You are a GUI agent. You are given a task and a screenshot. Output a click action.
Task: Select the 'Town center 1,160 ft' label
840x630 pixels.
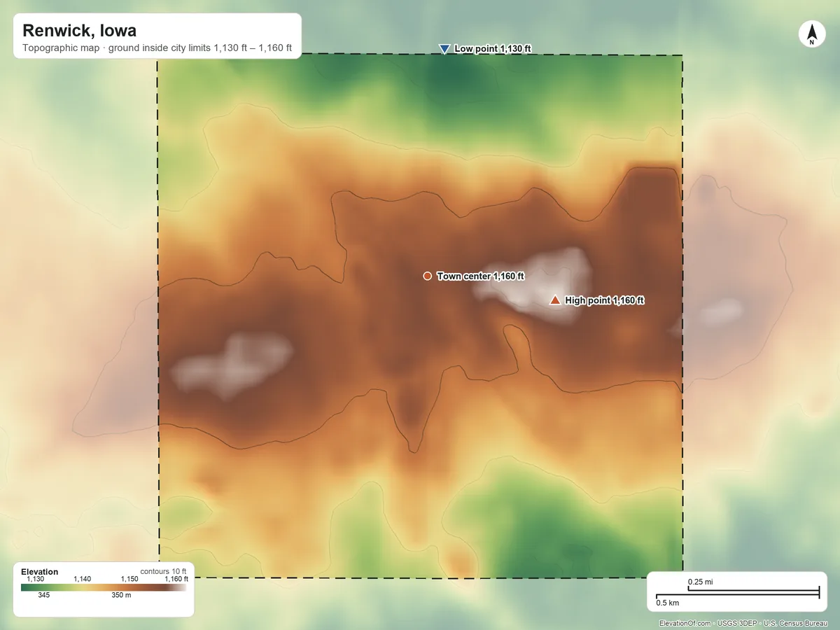click(480, 276)
